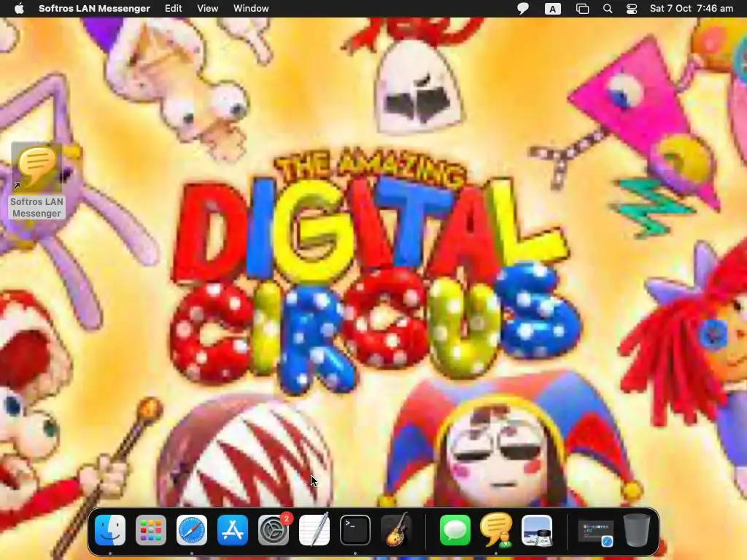The height and width of the screenshot is (560, 747).
Task: Click the Softros speech bubble menu bar icon
Action: (522, 9)
